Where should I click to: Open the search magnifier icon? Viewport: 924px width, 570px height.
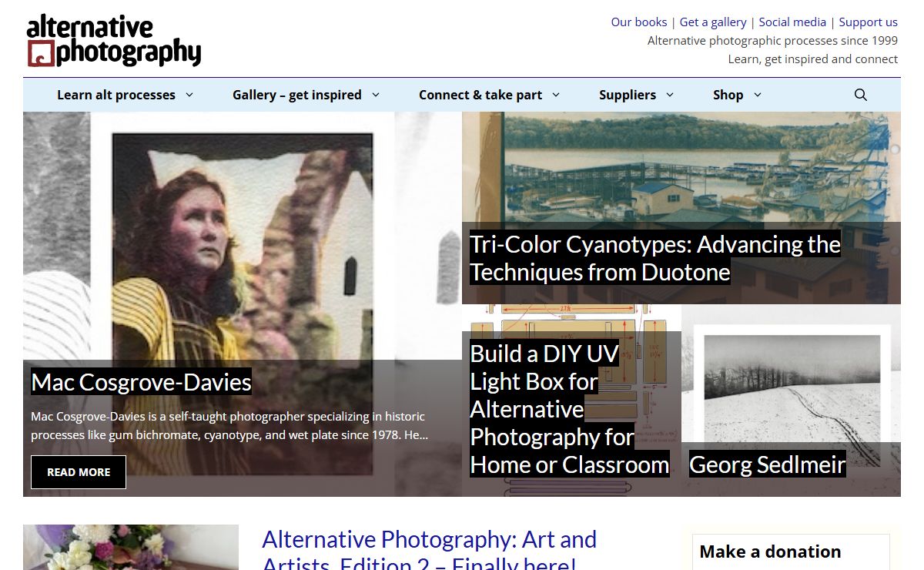pos(860,95)
